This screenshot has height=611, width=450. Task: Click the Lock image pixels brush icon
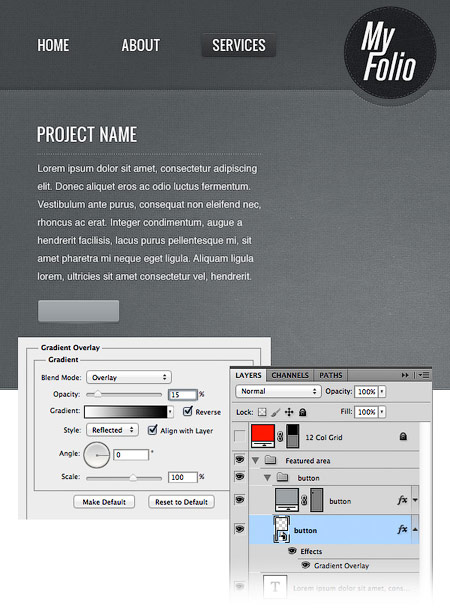[275, 412]
